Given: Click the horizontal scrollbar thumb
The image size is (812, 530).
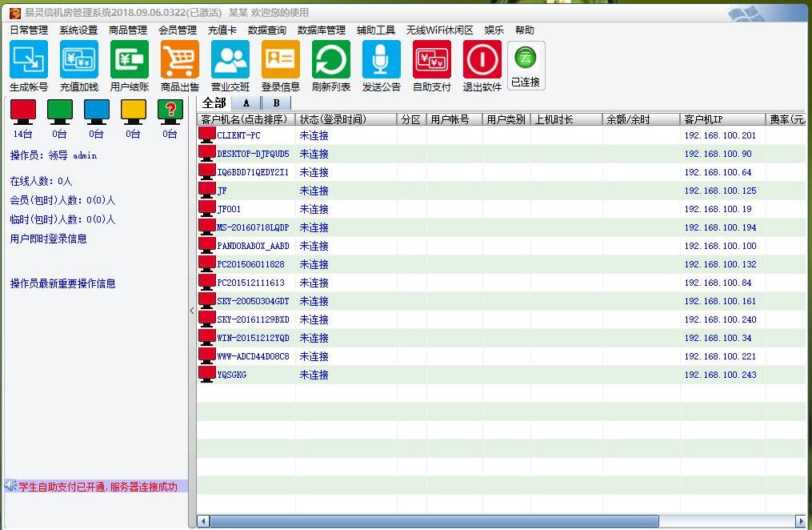Looking at the screenshot, I should tap(434, 520).
